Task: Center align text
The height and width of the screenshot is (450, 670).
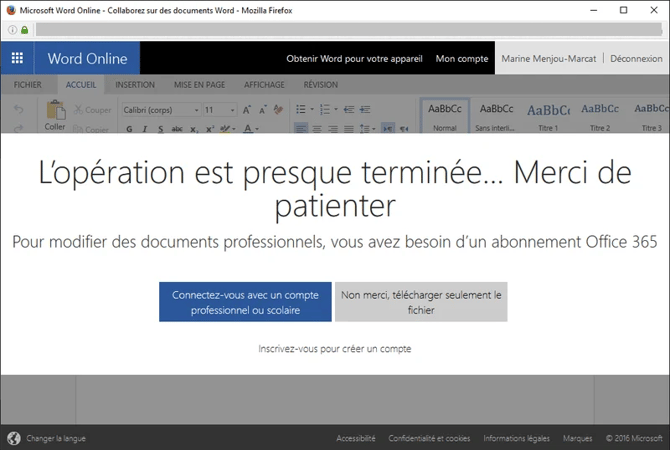Action: point(317,129)
